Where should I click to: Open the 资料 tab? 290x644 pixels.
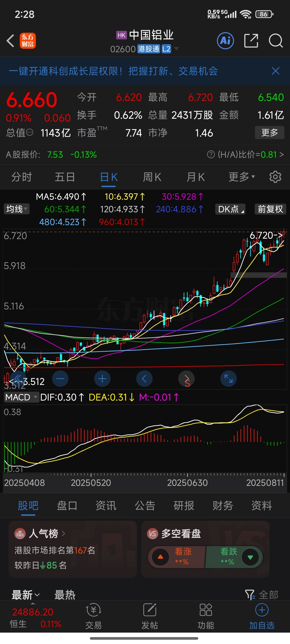coord(262,506)
